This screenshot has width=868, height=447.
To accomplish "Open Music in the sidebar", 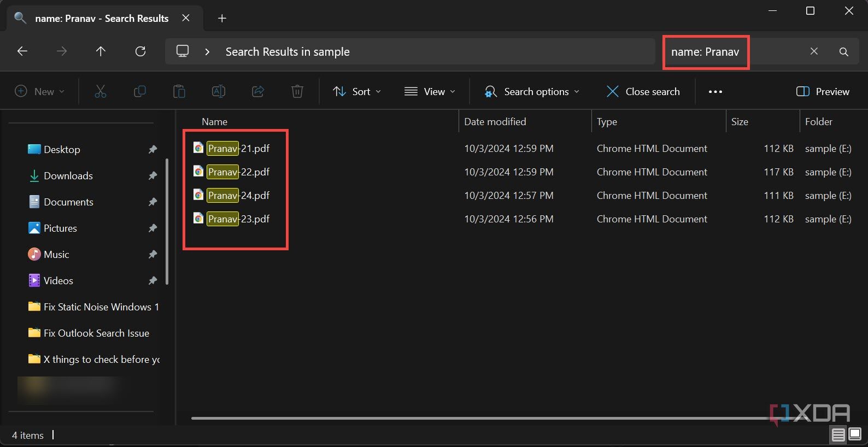I will [56, 255].
